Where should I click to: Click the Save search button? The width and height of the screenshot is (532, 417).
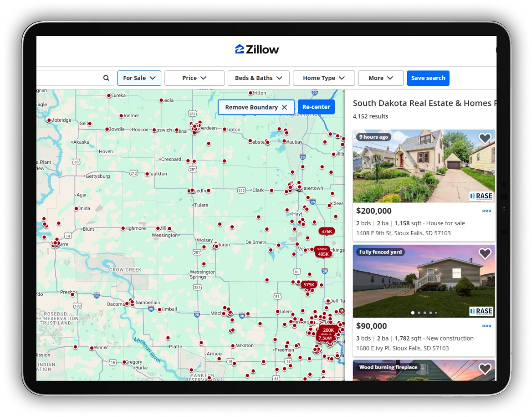pos(428,78)
